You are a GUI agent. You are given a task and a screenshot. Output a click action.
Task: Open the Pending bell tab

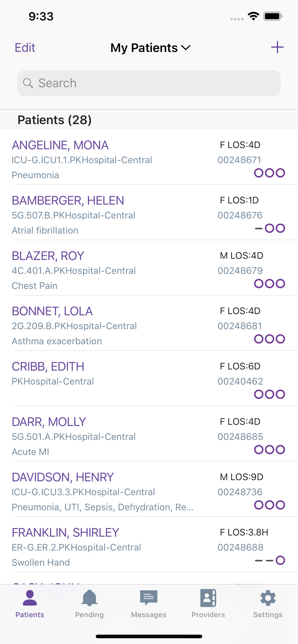point(89,604)
